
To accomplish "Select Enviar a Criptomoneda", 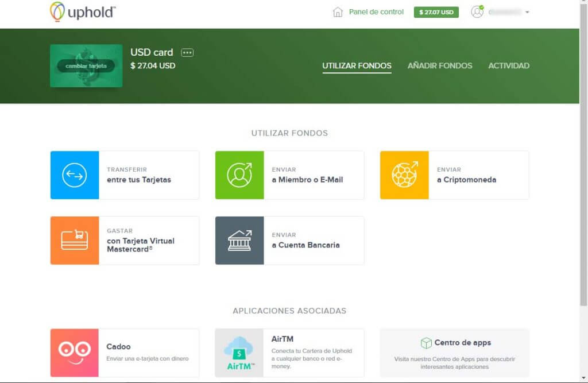I will point(455,175).
